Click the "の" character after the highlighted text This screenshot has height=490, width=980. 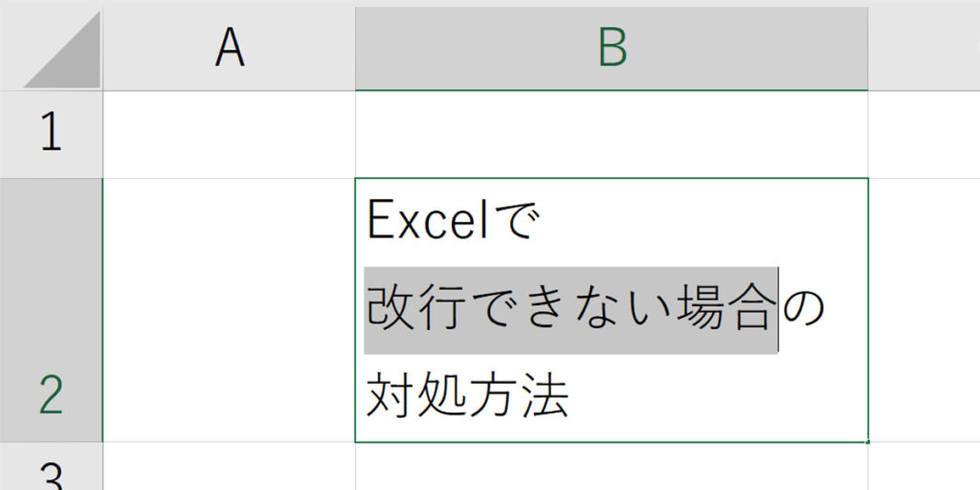(x=804, y=311)
